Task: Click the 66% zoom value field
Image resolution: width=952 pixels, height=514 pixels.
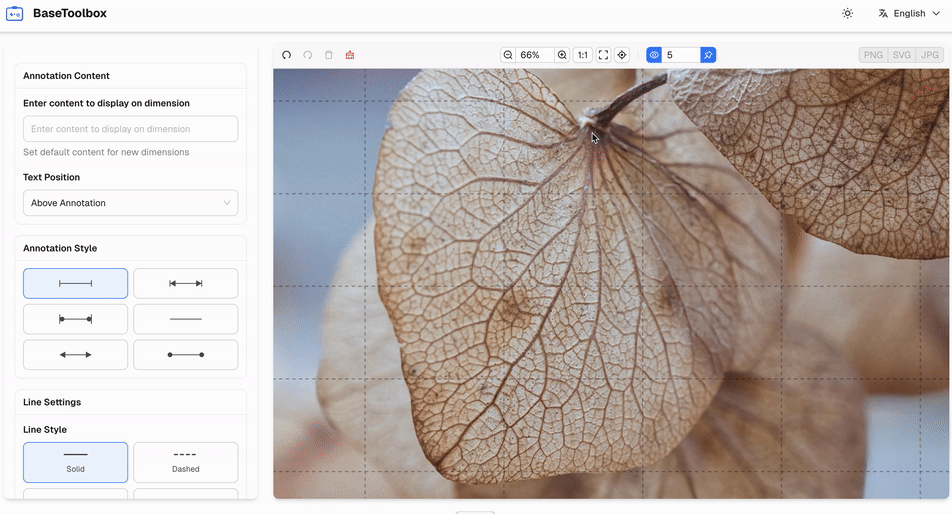Action: 535,55
